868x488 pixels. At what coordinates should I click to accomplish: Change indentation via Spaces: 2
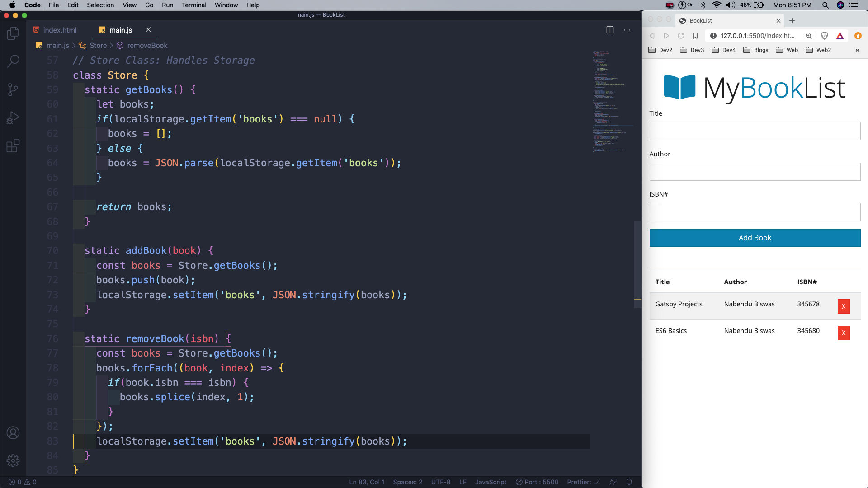[407, 482]
